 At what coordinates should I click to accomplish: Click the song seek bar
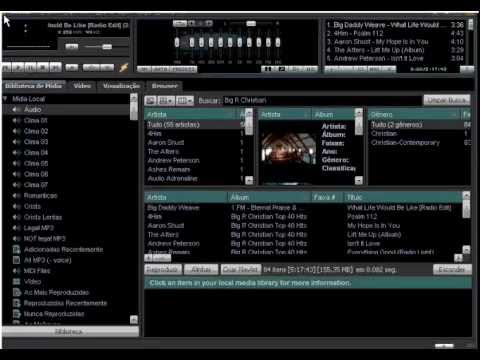click(28, 47)
